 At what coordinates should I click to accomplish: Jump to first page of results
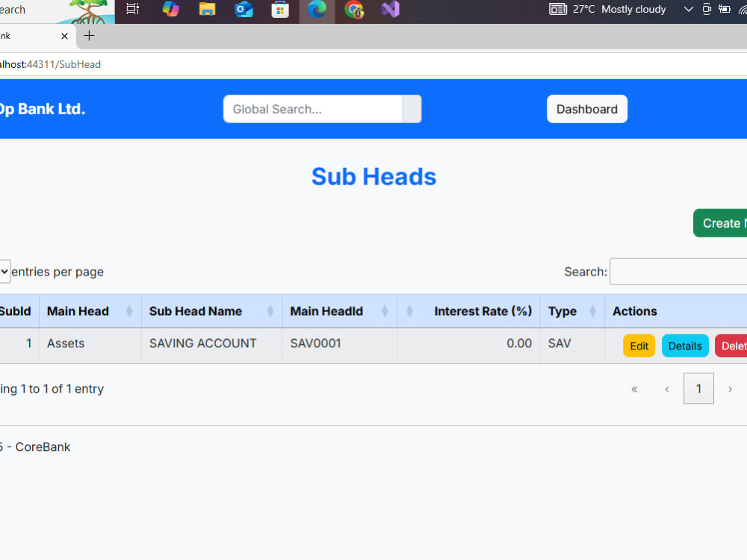tap(634, 389)
